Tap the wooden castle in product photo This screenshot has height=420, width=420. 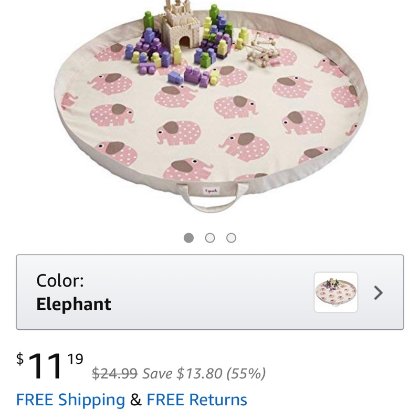point(181,27)
